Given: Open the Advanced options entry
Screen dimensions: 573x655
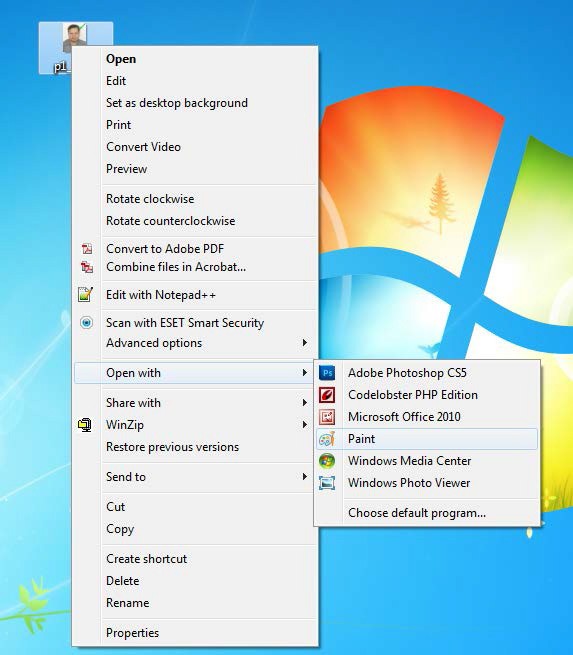Looking at the screenshot, I should 195,343.
